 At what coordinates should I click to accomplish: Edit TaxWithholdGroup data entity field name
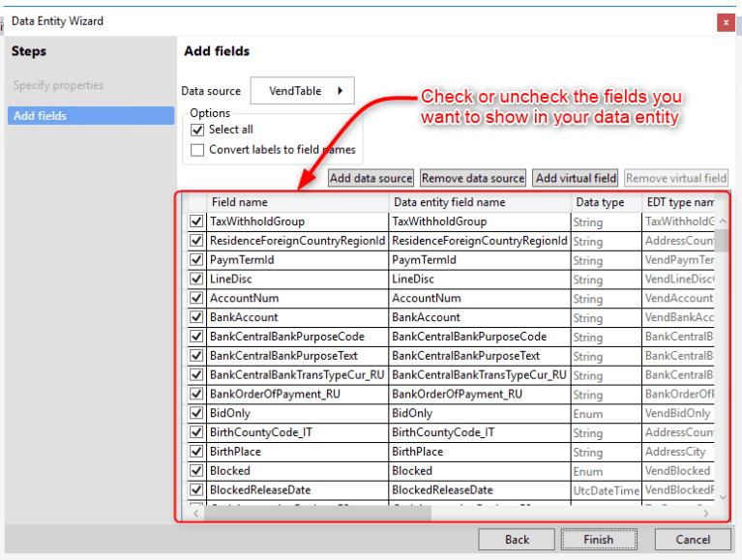(x=480, y=221)
